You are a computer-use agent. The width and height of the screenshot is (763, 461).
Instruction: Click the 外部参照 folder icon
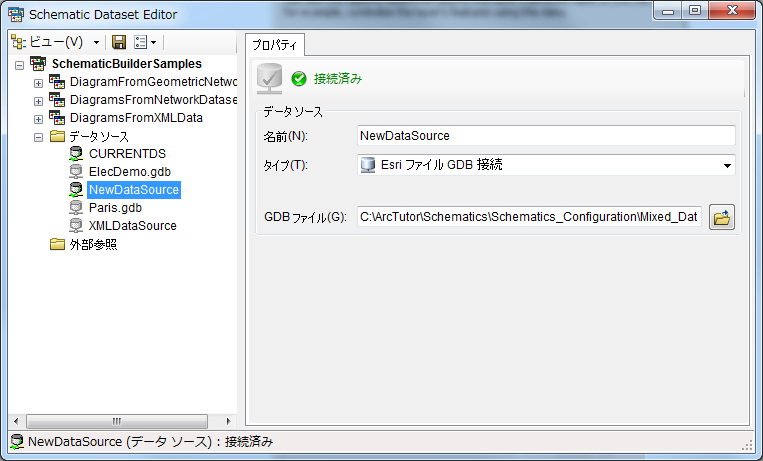tap(57, 244)
